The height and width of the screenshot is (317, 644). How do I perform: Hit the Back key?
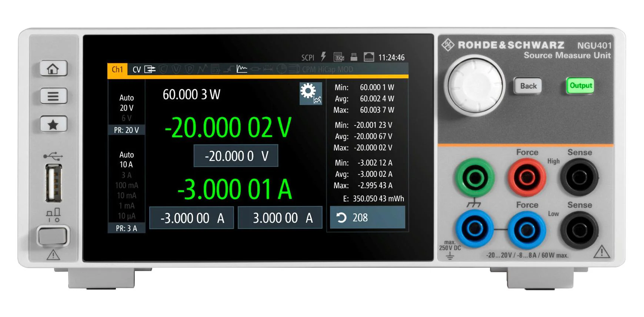coord(528,86)
